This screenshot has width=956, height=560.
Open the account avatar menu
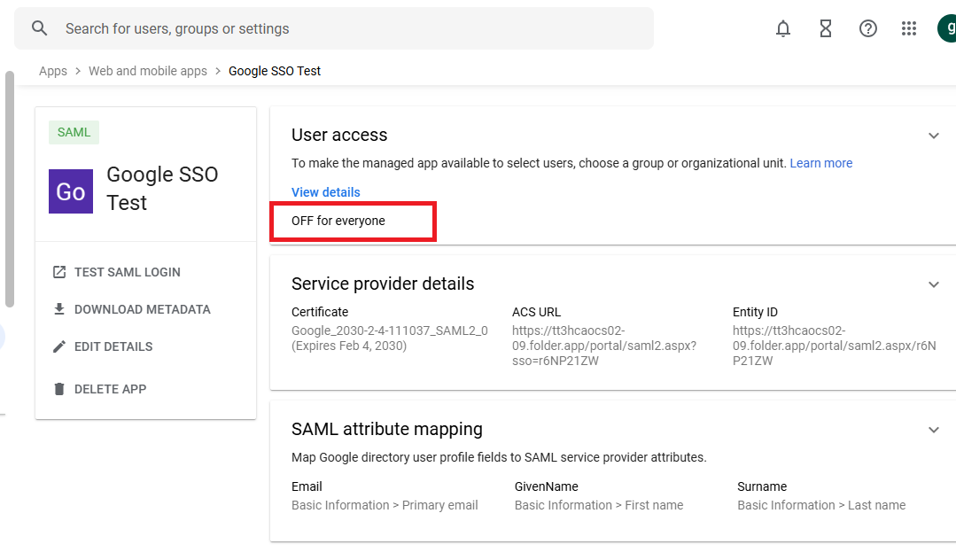[947, 28]
